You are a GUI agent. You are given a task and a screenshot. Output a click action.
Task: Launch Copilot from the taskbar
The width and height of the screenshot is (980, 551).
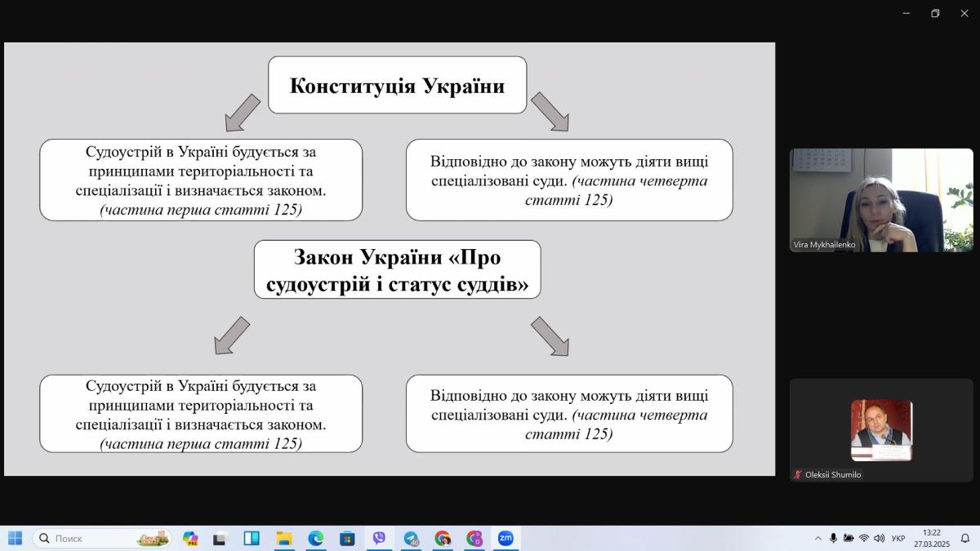pos(190,538)
